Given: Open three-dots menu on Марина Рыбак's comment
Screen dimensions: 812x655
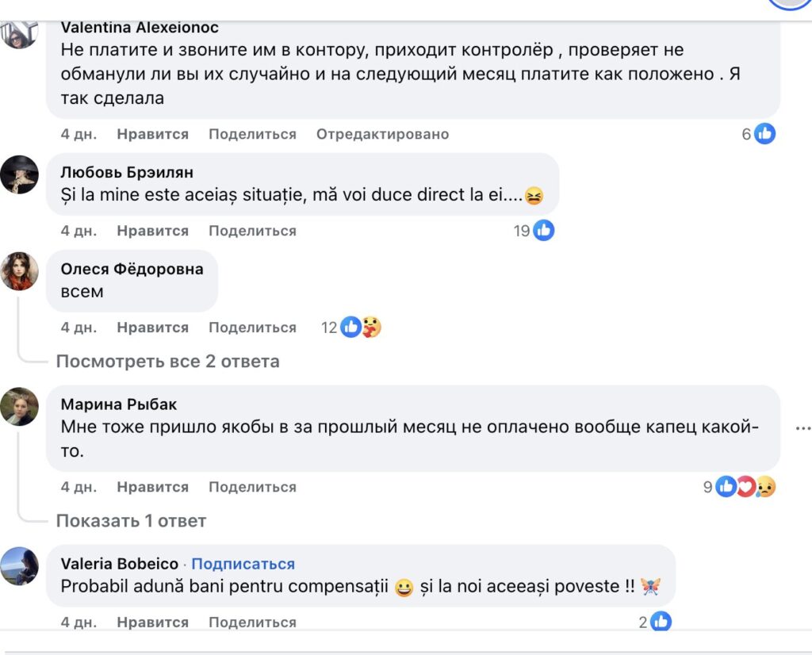Looking at the screenshot, I should point(802,428).
